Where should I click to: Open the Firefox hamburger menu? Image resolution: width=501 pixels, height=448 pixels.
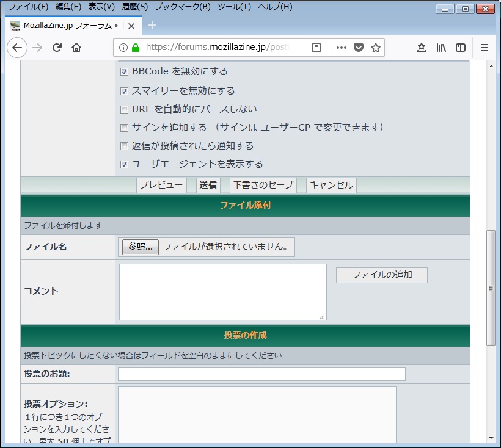click(x=485, y=48)
